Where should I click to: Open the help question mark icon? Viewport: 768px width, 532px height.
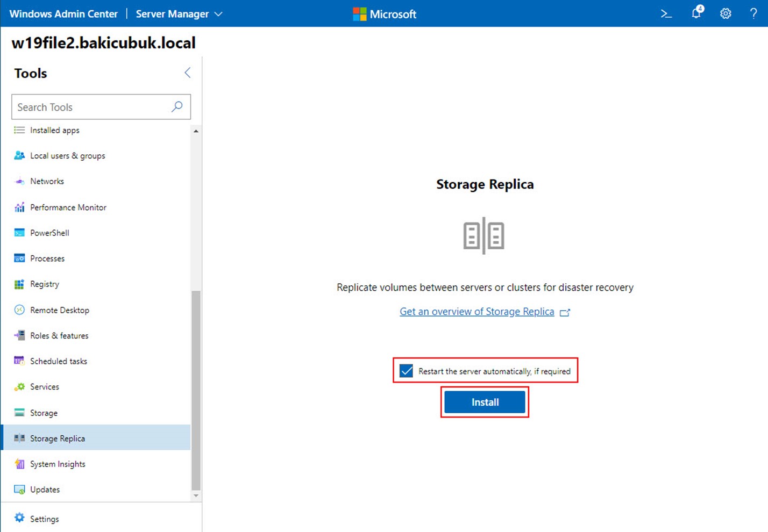tap(753, 14)
